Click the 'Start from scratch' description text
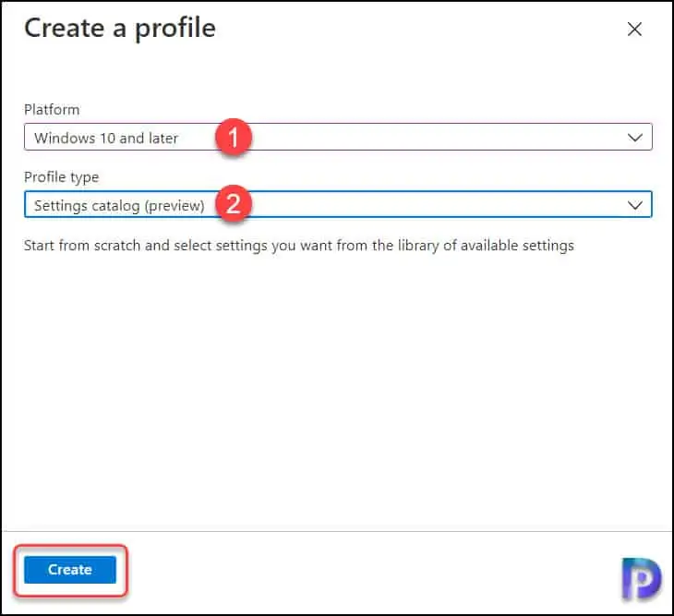 pos(299,246)
